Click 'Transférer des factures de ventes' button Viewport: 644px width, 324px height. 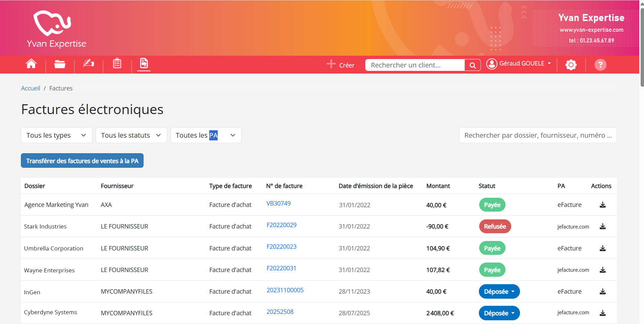(82, 161)
